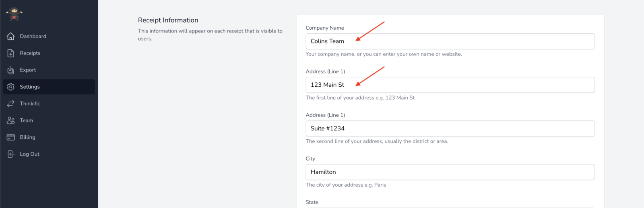Screen dimensions: 644x208
Task: Edit the Suite #1234 address field
Action: tap(450, 128)
